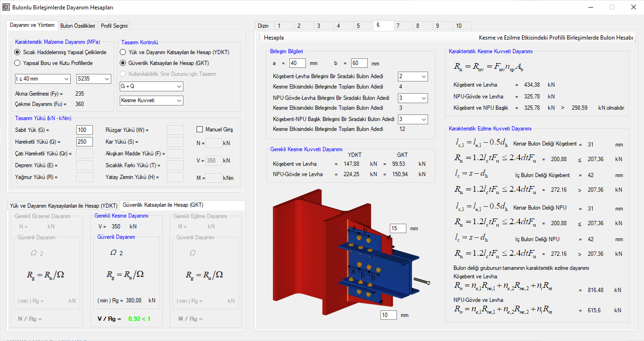This screenshot has width=644, height=341.
Task: Click the 'a' dimension input field
Action: coord(298,63)
